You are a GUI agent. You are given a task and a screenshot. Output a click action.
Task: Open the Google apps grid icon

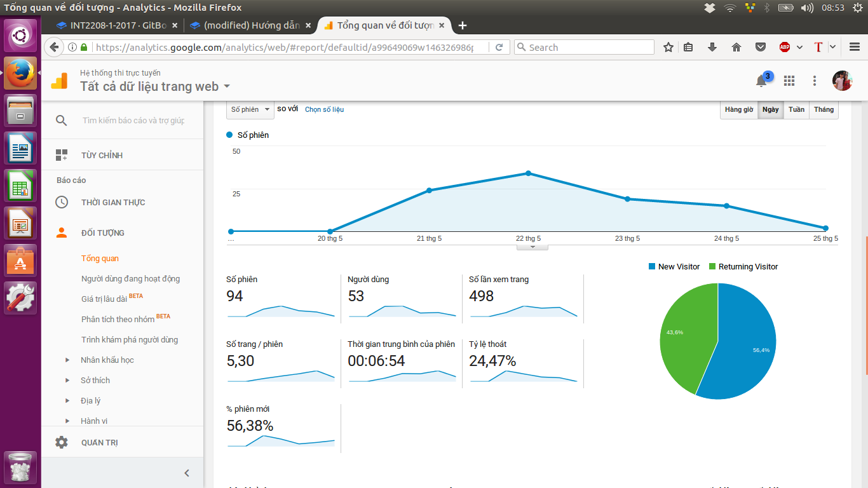point(789,81)
